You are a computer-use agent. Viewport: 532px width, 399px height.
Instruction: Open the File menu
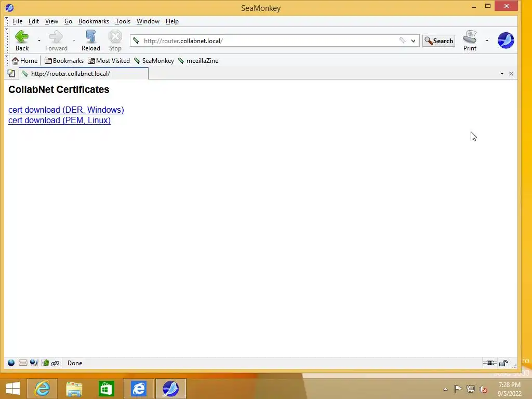coord(17,21)
